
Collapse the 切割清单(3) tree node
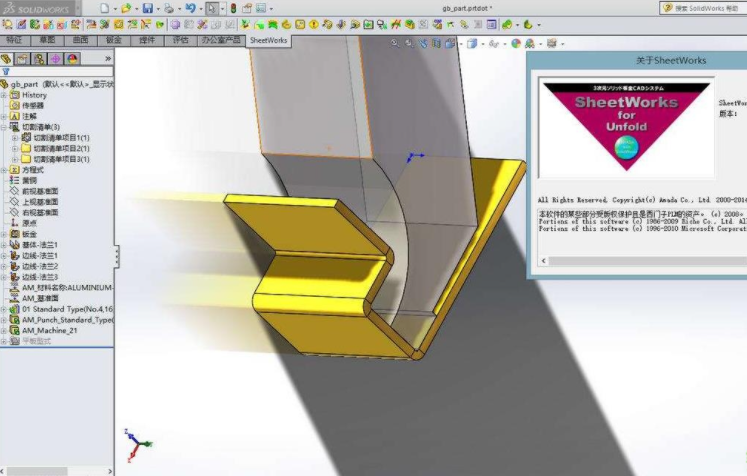5,127
